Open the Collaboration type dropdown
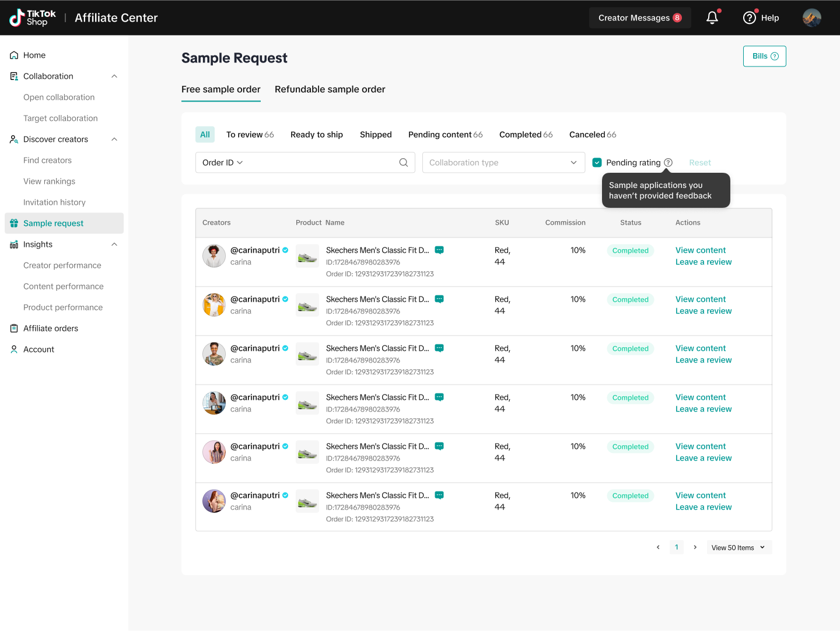This screenshot has height=631, width=840. pos(503,163)
